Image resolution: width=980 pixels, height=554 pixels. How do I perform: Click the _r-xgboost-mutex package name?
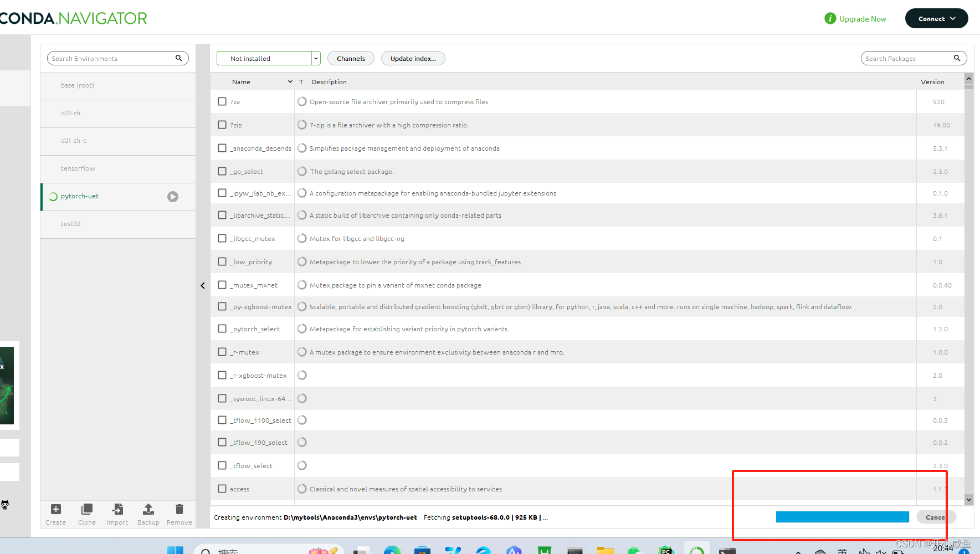tap(259, 376)
